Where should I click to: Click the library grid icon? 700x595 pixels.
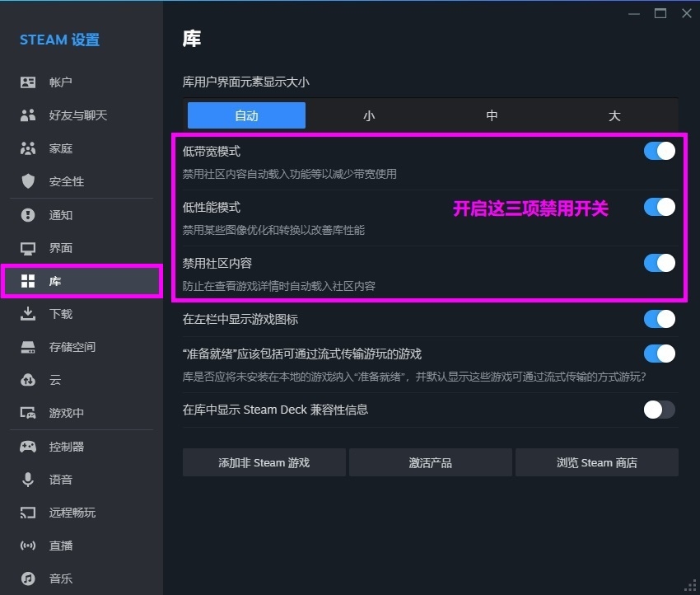pos(28,281)
